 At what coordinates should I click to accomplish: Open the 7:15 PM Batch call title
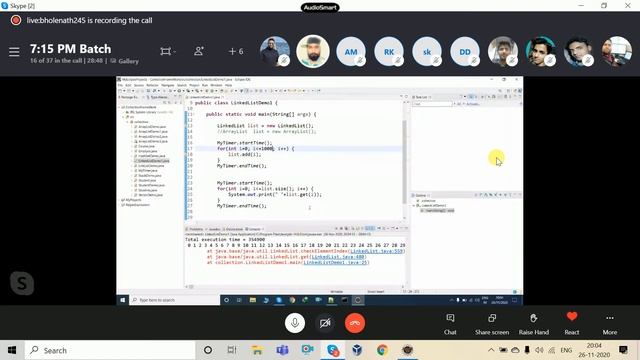coord(70,49)
